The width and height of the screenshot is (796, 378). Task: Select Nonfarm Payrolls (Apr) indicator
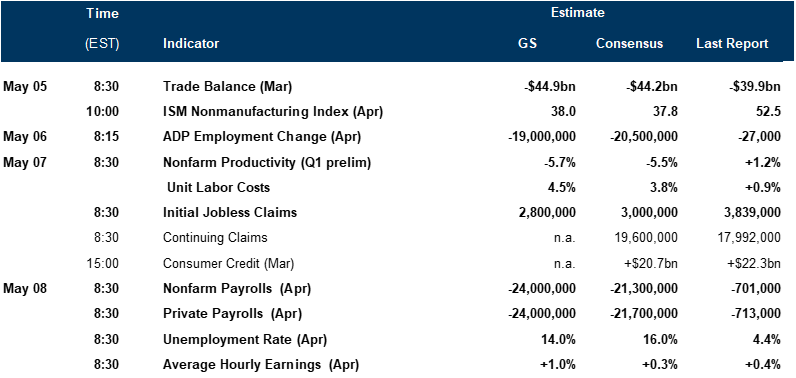coord(237,289)
